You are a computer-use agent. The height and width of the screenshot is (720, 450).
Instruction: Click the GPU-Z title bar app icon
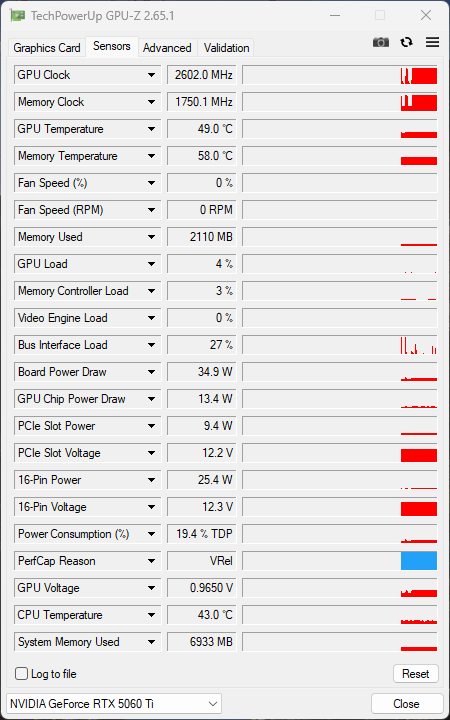18,16
